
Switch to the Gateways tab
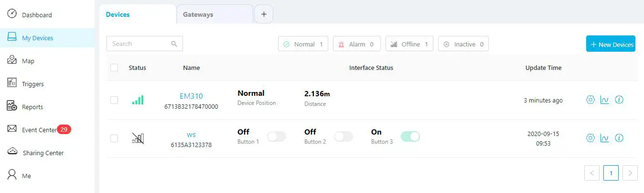(x=198, y=14)
